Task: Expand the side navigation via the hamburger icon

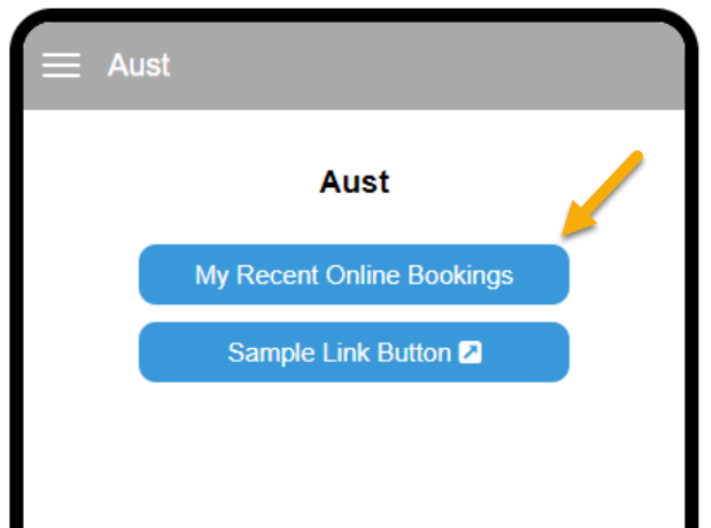Action: (61, 65)
